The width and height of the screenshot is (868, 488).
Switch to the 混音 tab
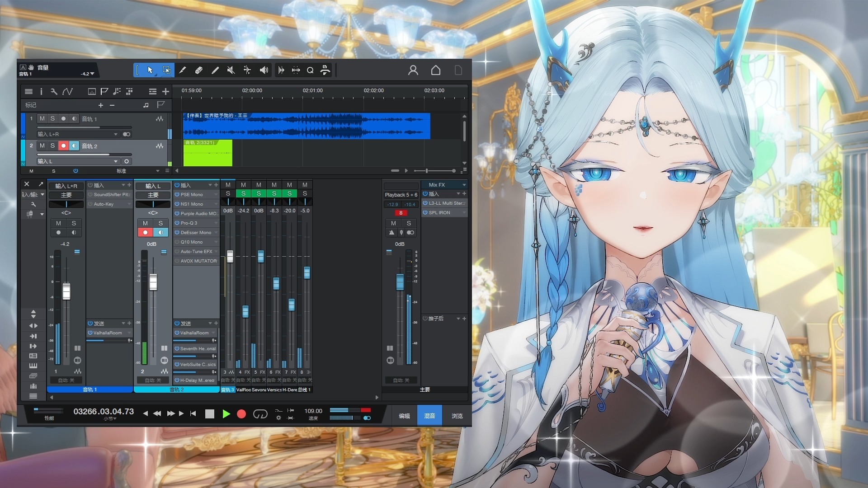click(x=429, y=416)
